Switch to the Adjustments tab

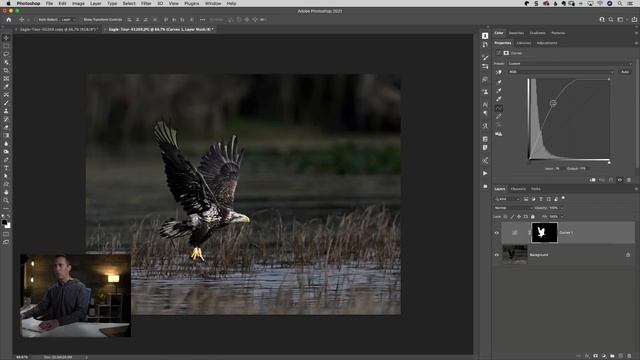point(547,43)
